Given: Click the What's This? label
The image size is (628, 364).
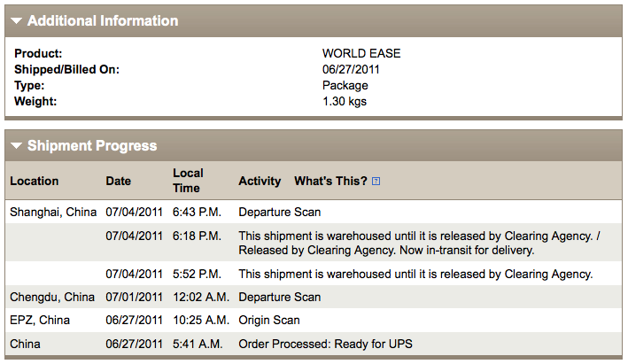Looking at the screenshot, I should [330, 181].
